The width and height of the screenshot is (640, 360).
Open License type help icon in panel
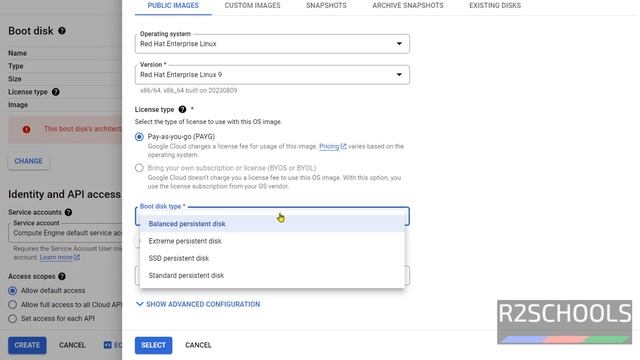(x=182, y=109)
